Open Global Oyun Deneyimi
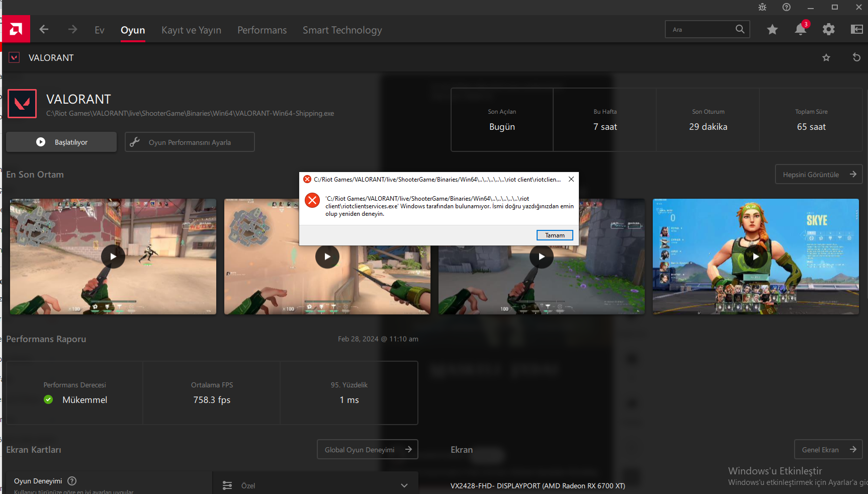This screenshot has height=494, width=868. pos(368,449)
